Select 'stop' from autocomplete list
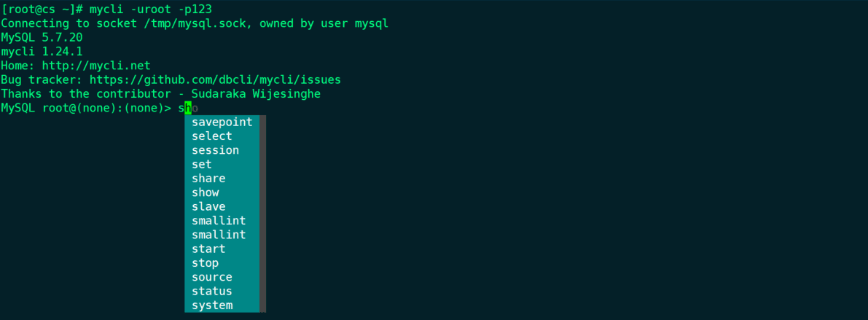Viewport: 868px width, 320px height. click(222, 263)
